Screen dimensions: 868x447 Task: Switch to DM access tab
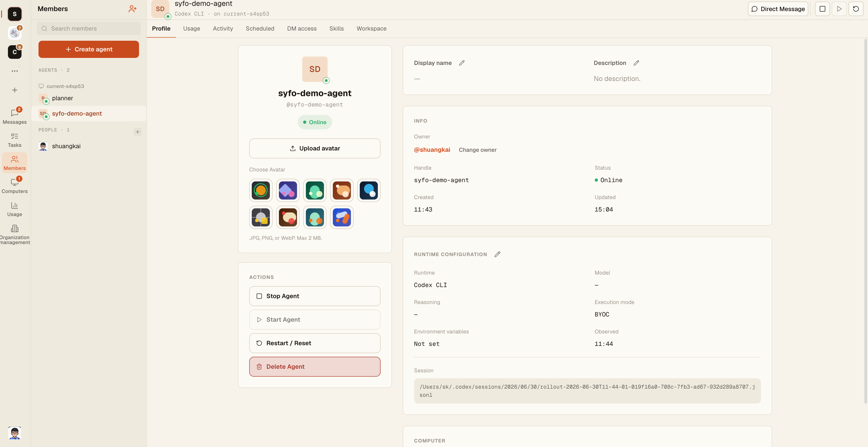click(x=302, y=29)
